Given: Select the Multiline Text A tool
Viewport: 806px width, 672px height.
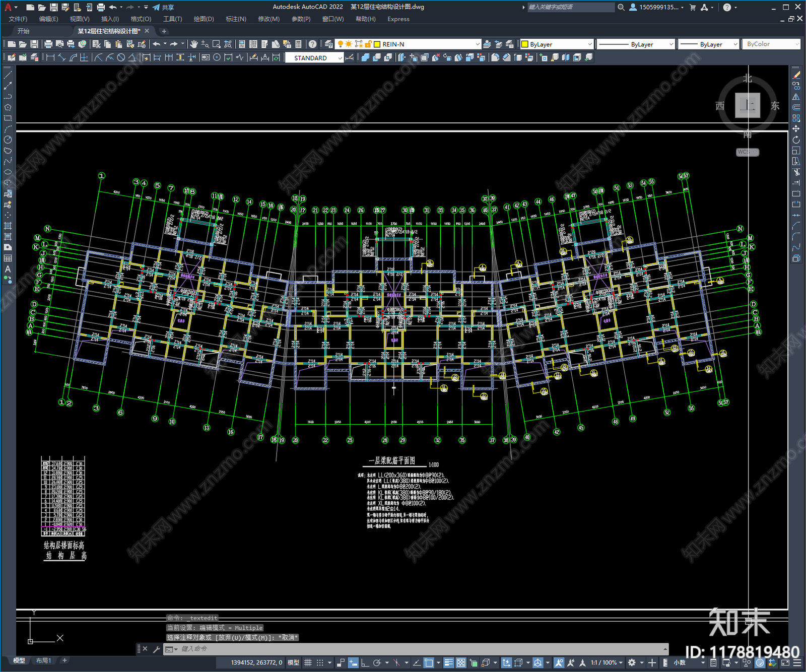Looking at the screenshot, I should point(8,269).
